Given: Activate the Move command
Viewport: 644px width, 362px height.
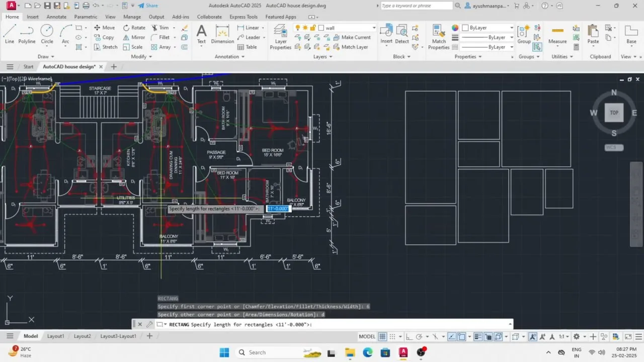Looking at the screenshot, I should (x=104, y=28).
